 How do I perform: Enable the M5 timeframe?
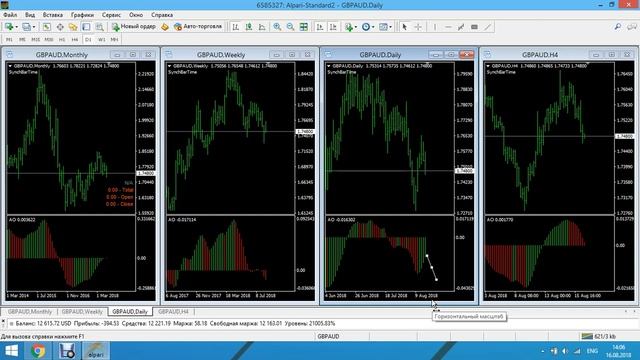pos(22,40)
